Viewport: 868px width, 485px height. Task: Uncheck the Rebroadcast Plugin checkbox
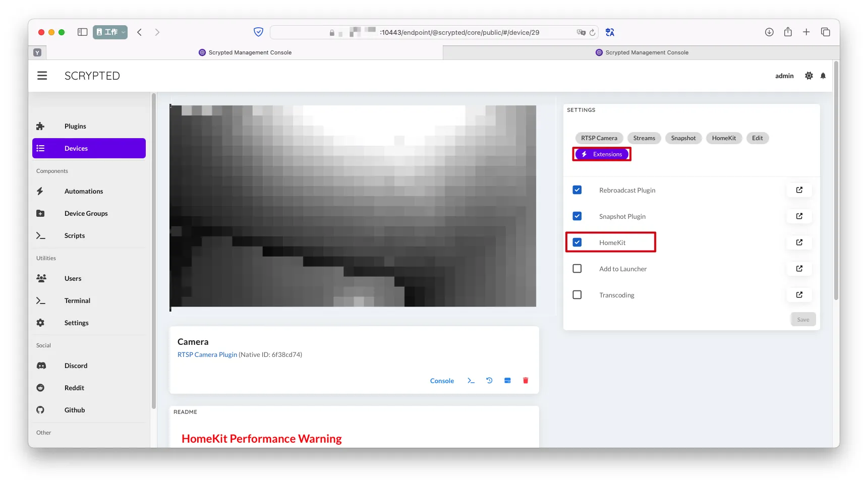tap(577, 190)
